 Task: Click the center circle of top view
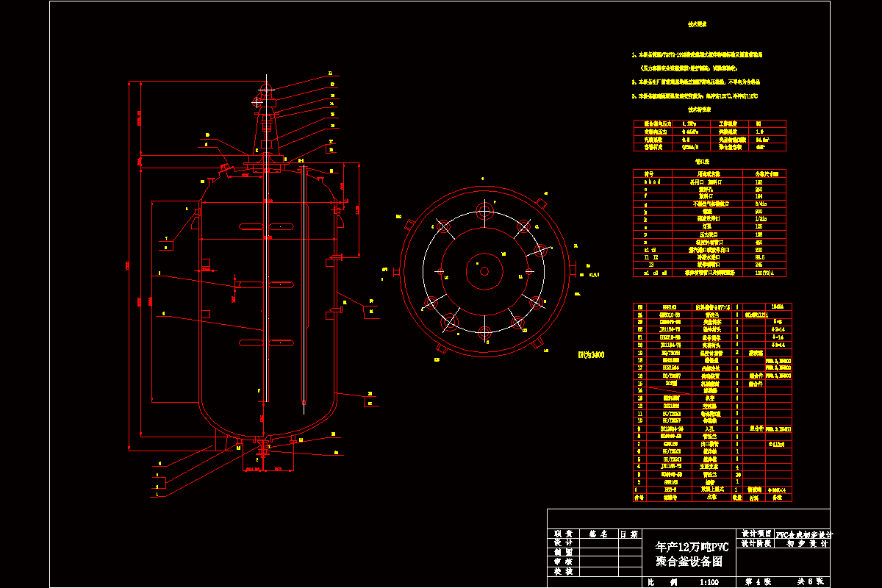484,271
